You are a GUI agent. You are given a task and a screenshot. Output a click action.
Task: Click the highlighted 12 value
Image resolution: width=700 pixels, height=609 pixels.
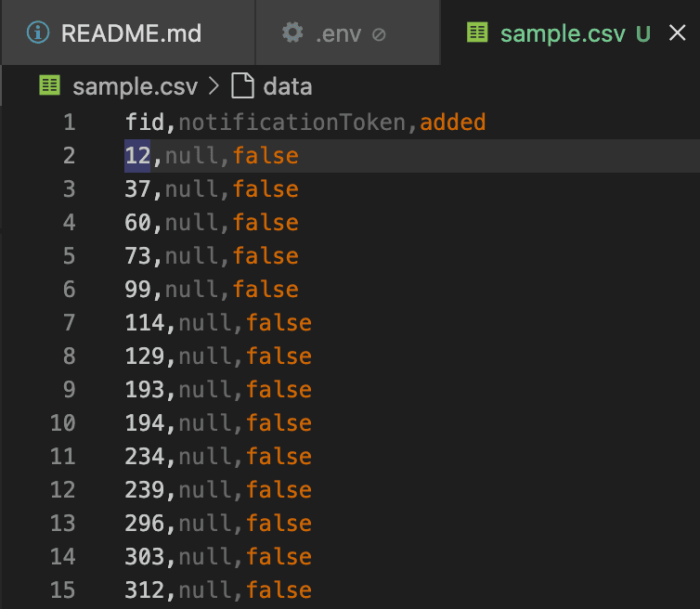(x=137, y=156)
